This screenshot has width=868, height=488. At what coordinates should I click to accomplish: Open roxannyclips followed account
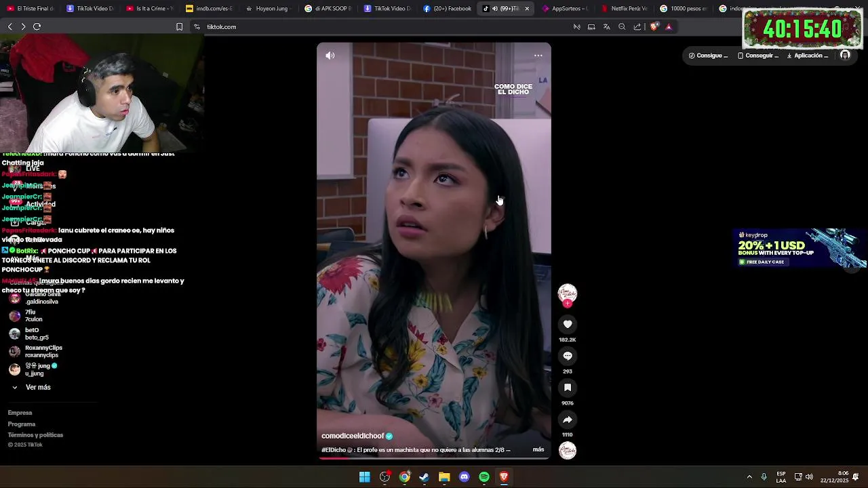tap(35, 351)
